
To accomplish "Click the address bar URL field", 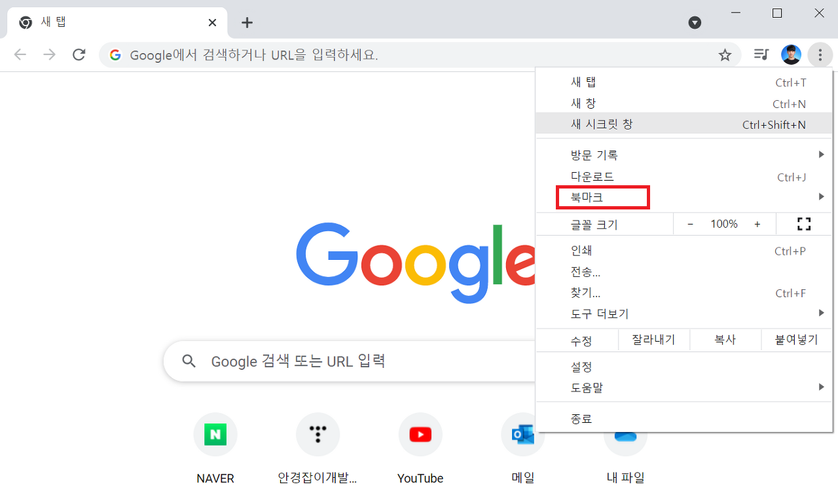I will coord(419,55).
